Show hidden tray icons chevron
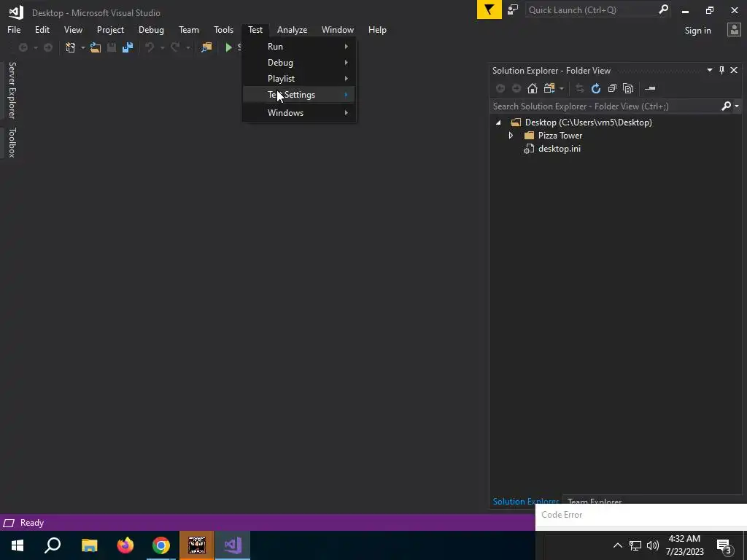Viewport: 747px width, 560px height. pyautogui.click(x=617, y=545)
